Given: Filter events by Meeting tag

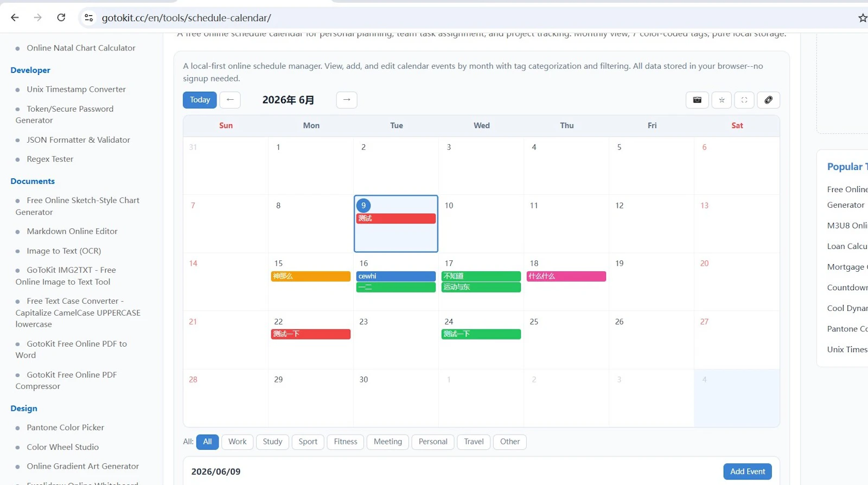Looking at the screenshot, I should pos(388,442).
